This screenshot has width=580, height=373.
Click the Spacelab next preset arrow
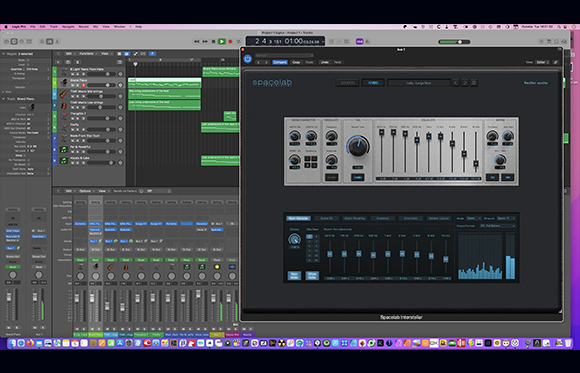point(465,83)
